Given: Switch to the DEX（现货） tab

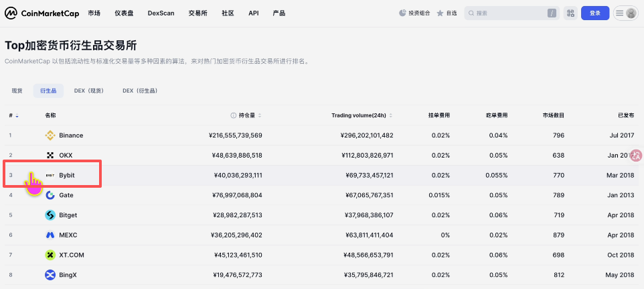Looking at the screenshot, I should point(89,91).
